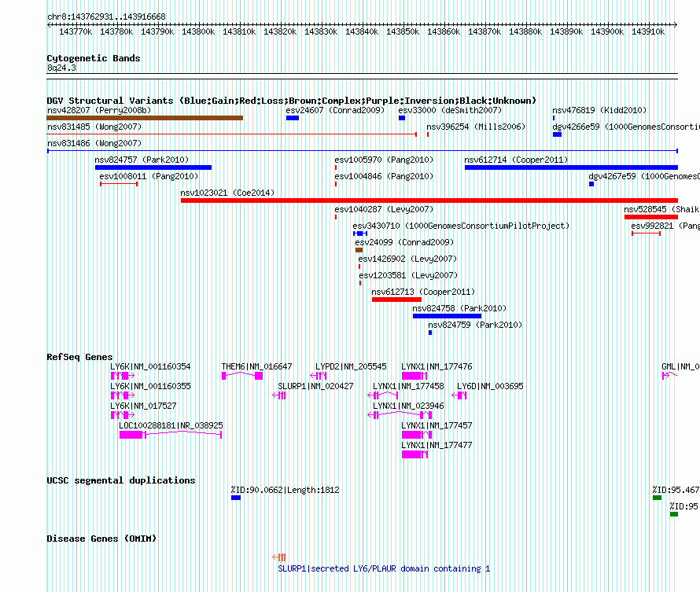
Task: Click the nsv528545 red loss bar
Action: coord(651,217)
